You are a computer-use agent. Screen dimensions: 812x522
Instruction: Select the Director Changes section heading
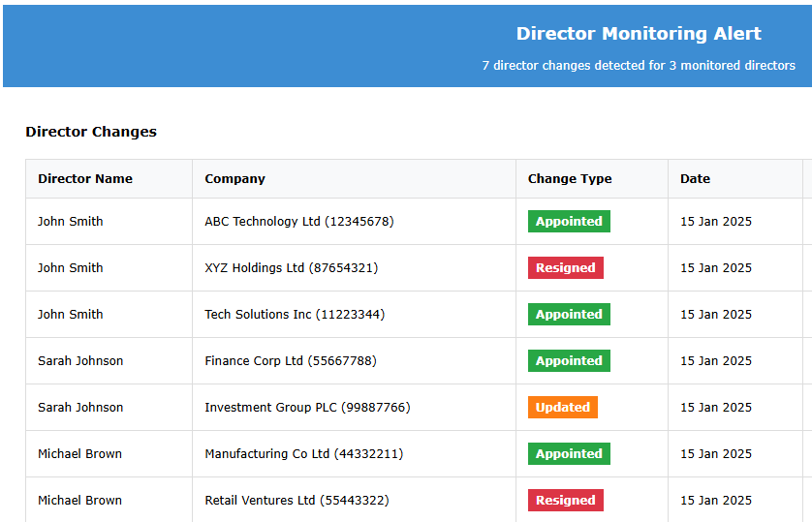click(91, 132)
